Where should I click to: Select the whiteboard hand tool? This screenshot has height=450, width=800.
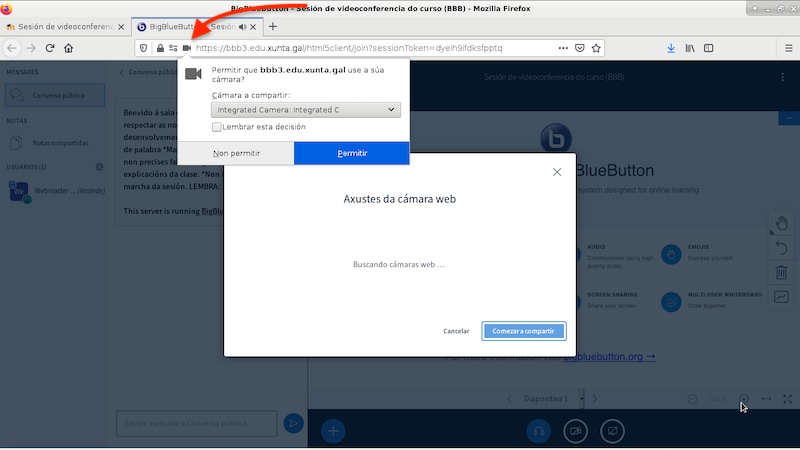pos(781,222)
